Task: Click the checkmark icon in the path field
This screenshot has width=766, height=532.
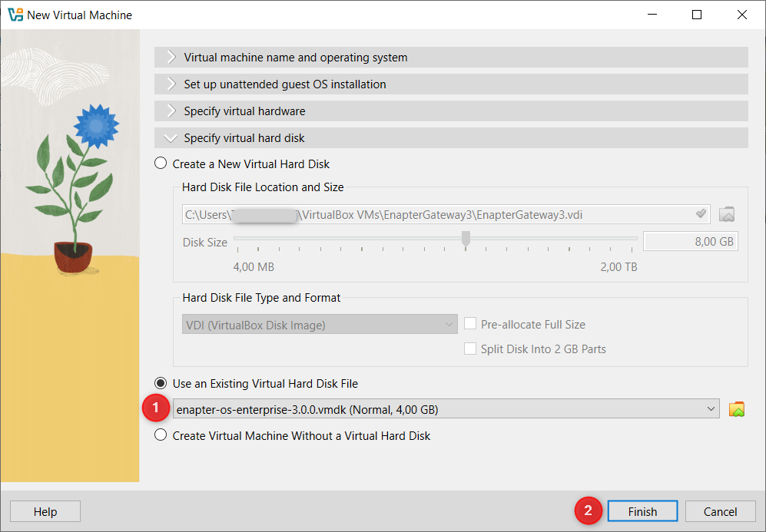Action: [x=700, y=214]
